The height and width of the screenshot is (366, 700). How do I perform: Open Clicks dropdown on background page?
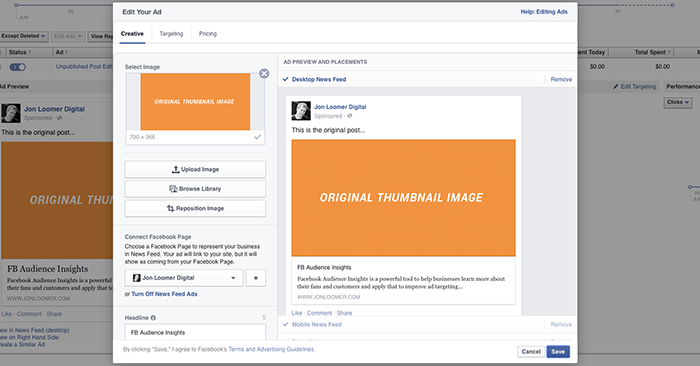[x=678, y=102]
